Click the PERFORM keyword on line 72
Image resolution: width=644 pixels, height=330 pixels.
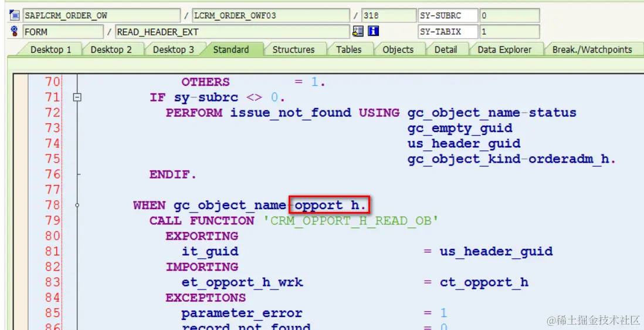tap(194, 113)
